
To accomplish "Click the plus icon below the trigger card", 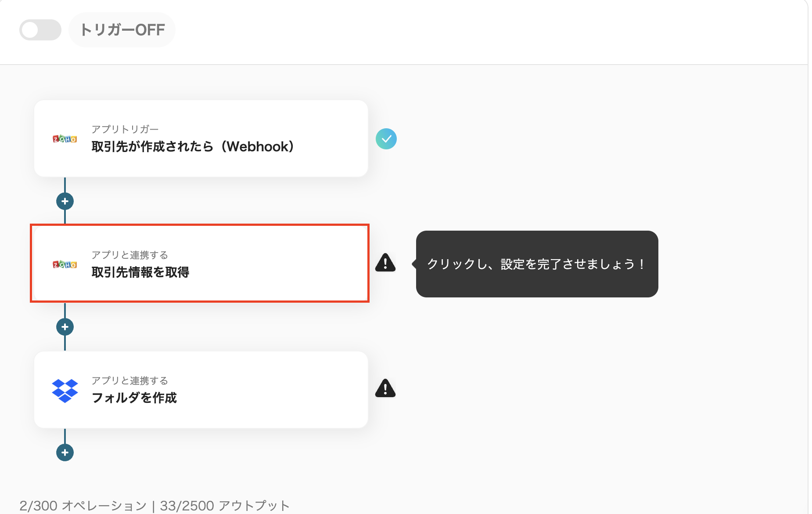I will [x=65, y=201].
